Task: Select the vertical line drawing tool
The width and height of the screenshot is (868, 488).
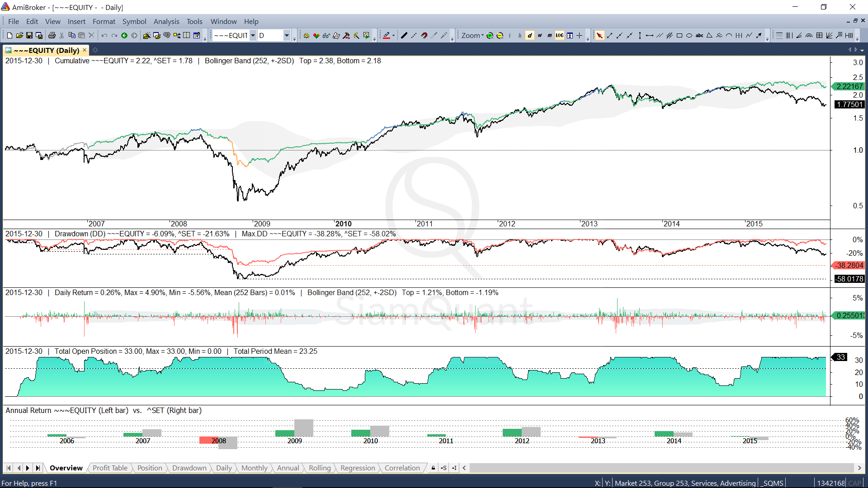Action: (x=639, y=36)
